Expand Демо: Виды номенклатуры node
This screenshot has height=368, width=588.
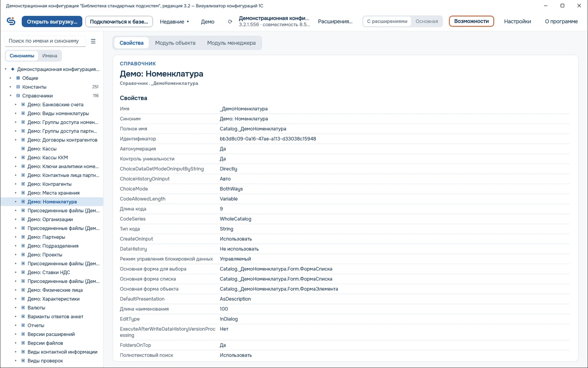click(x=16, y=113)
